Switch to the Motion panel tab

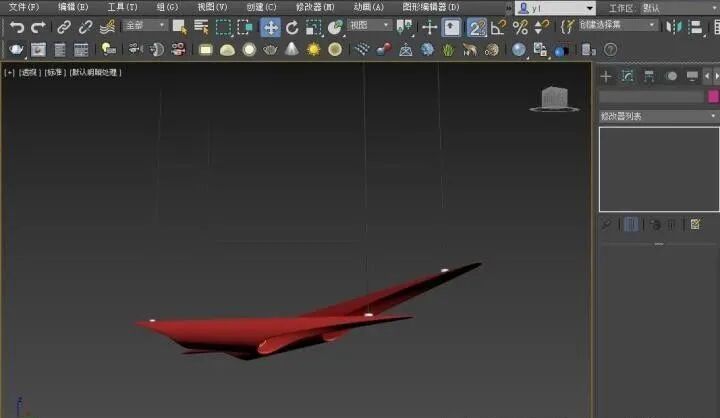click(671, 76)
